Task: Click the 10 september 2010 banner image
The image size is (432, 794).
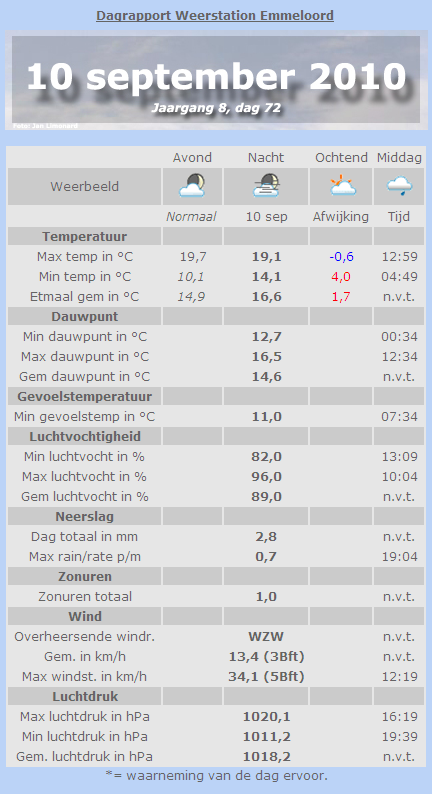Action: pos(216,80)
